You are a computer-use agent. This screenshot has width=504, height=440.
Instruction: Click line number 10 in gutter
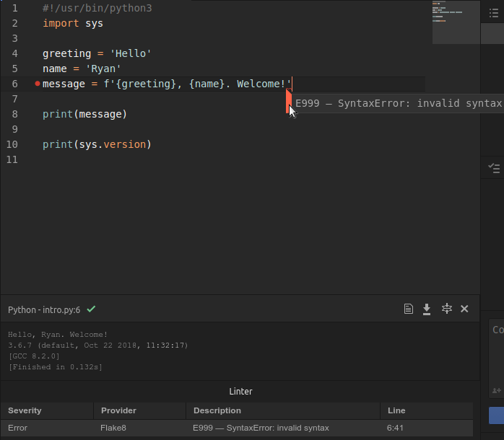pos(12,144)
